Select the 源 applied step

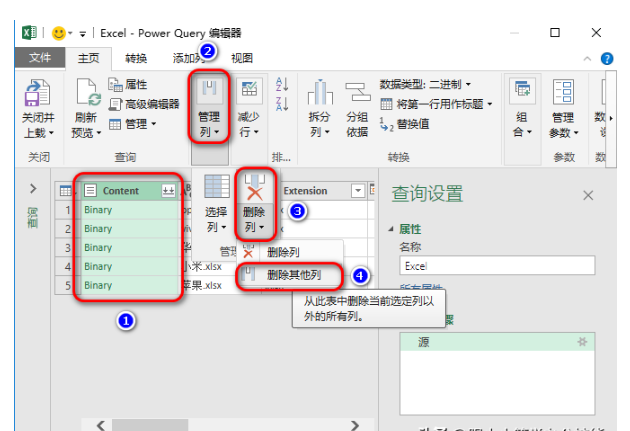pyautogui.click(x=497, y=342)
